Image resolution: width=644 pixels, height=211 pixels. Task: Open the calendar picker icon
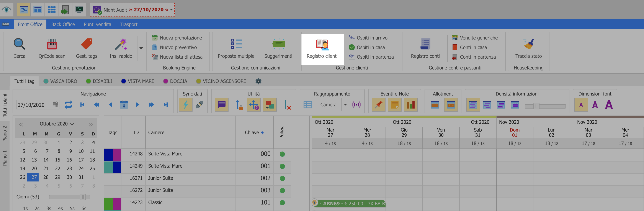point(55,104)
